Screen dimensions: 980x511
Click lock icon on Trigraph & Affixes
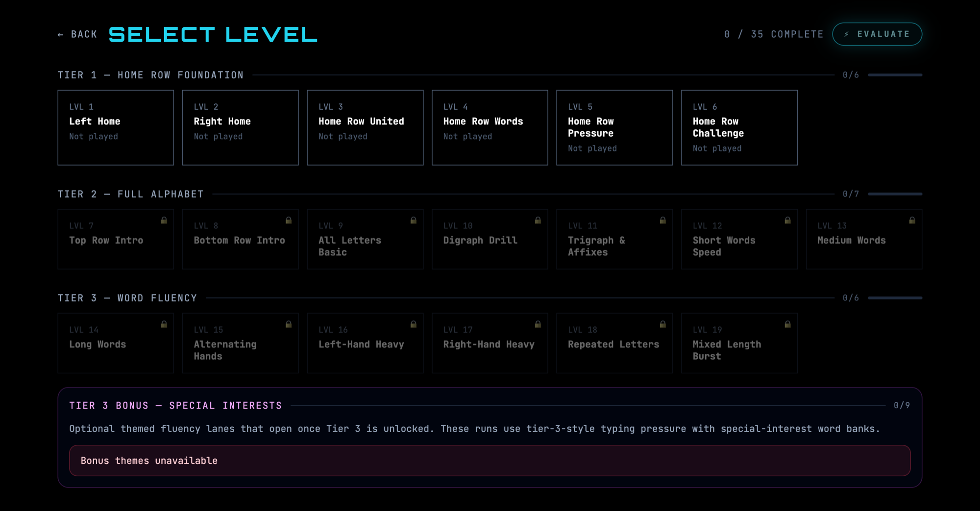pos(663,220)
